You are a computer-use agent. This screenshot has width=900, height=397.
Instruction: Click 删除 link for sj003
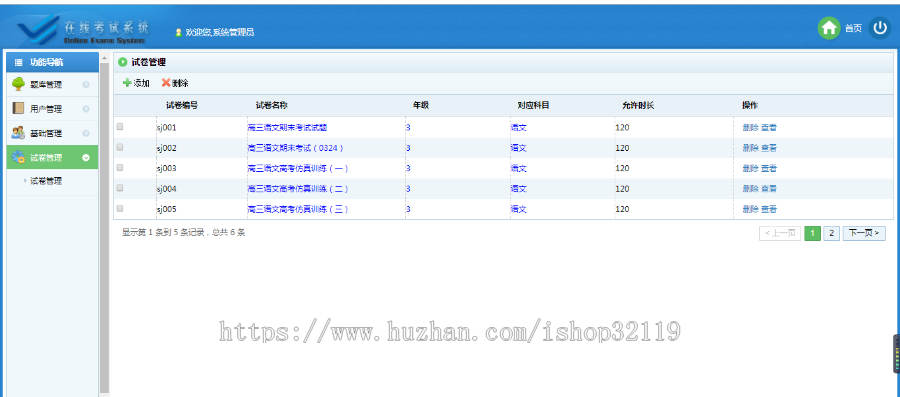tap(750, 168)
